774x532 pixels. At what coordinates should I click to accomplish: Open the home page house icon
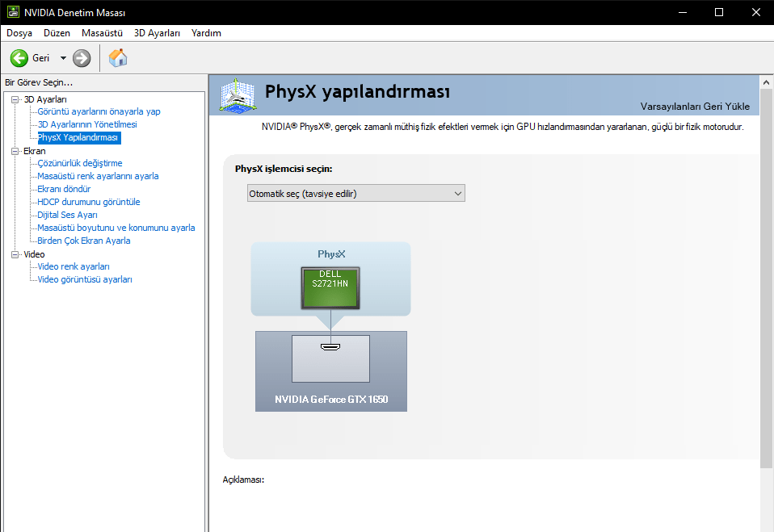tap(118, 57)
